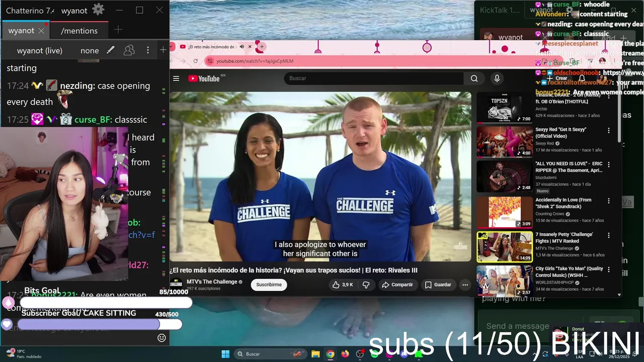Screen dimensions: 644x362
Task: Open Firefox from the taskbar
Action: coord(345,354)
